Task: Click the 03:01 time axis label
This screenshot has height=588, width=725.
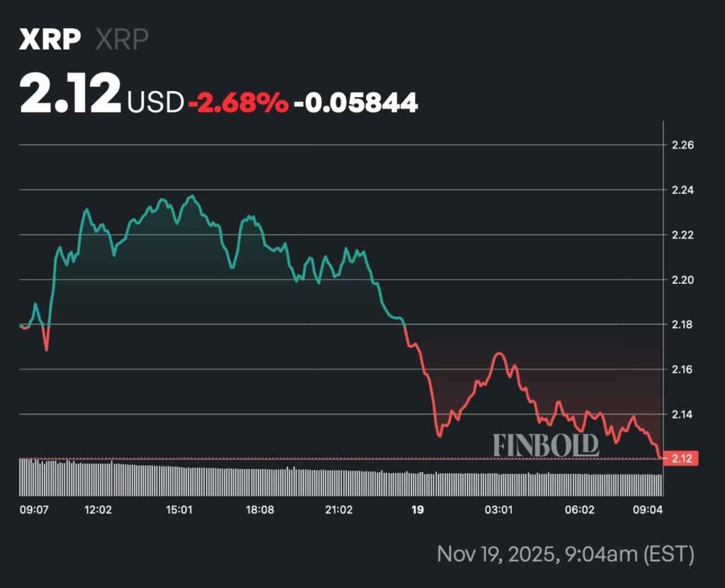Action: [x=498, y=509]
